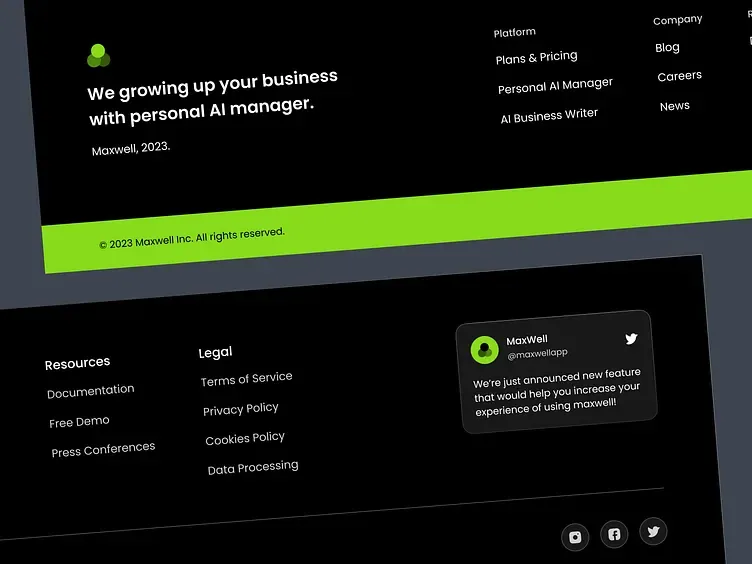Open the Documentation link
The image size is (752, 564).
click(91, 391)
